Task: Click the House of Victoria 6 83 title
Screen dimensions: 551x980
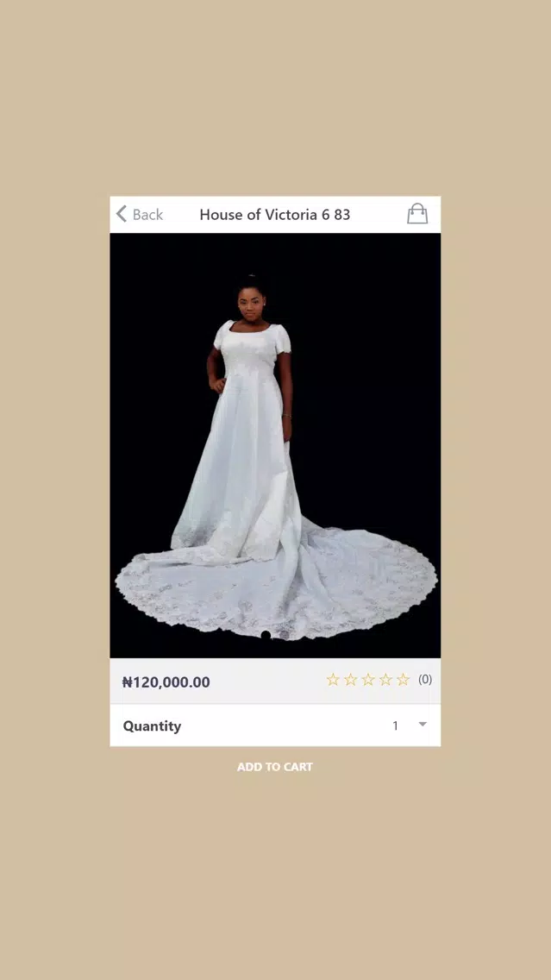Action: click(x=275, y=214)
